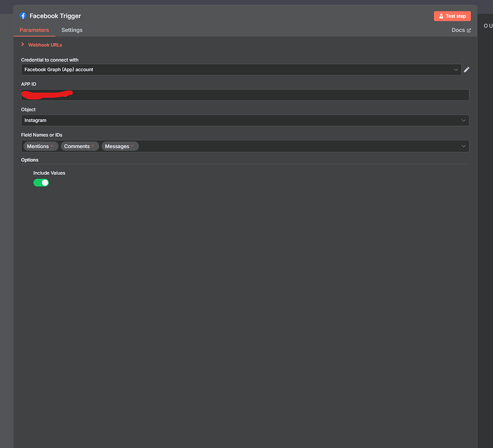Viewport: 493px width, 448px height.
Task: Switch to the Settings tab
Action: coord(72,30)
